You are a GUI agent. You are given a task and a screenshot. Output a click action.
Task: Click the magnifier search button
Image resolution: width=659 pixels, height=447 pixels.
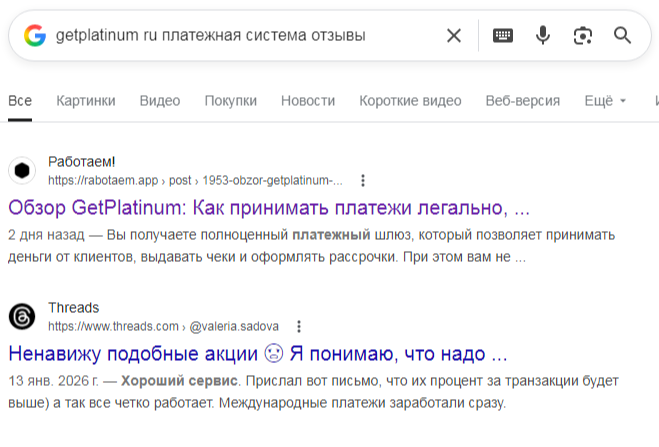coord(622,36)
